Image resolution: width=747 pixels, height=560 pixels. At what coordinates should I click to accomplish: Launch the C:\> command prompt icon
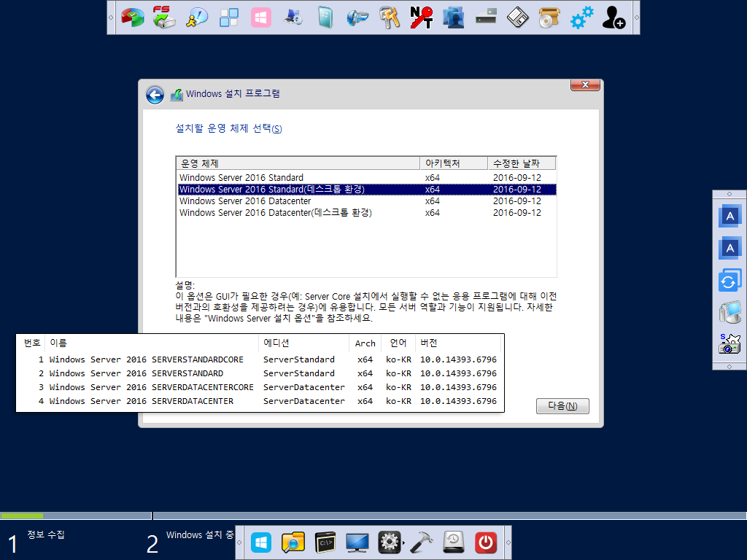coord(325,542)
